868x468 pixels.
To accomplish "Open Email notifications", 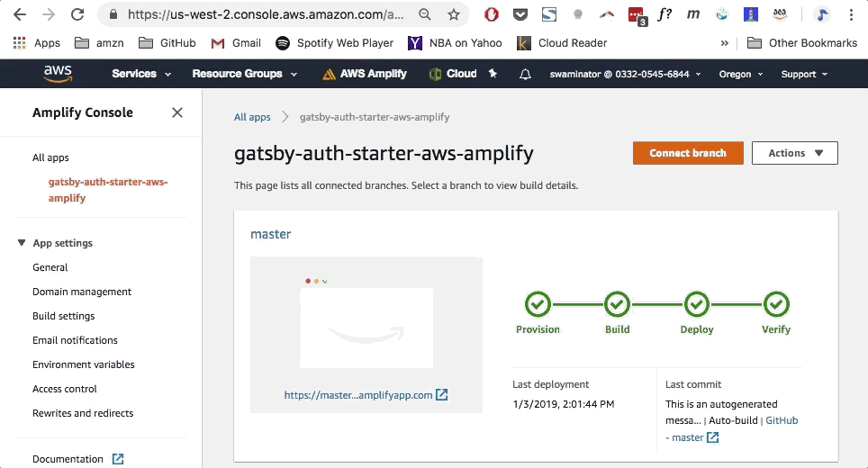I will (75, 340).
